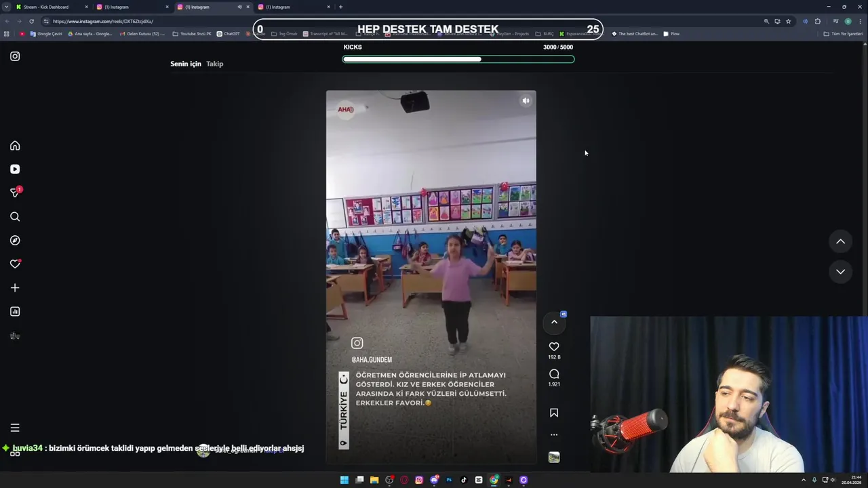Open the Explore compass icon
Screen dimensions: 868x488
[15, 241]
